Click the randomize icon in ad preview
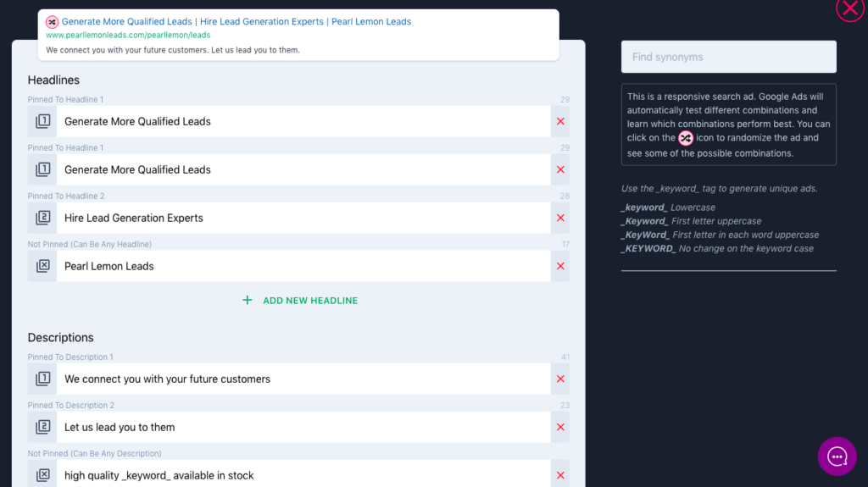This screenshot has width=868, height=487. point(52,22)
